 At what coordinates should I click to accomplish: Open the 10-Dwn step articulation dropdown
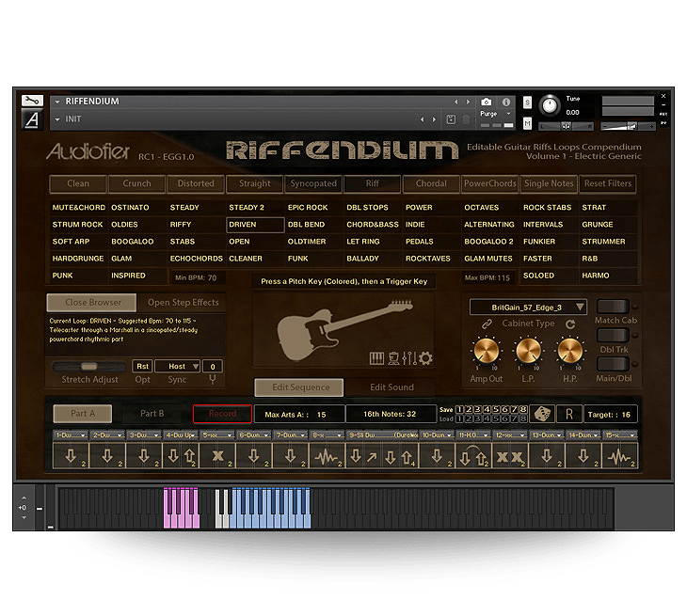(x=437, y=435)
